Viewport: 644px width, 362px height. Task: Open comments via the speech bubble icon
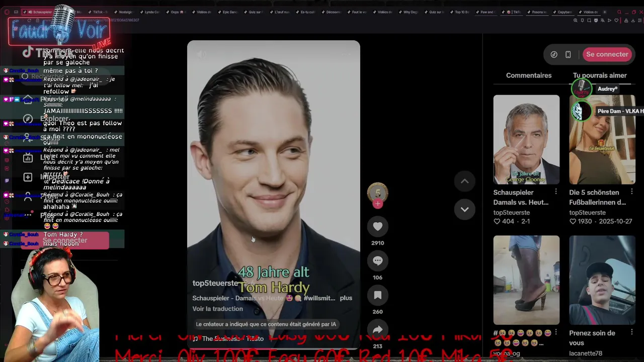(x=378, y=261)
